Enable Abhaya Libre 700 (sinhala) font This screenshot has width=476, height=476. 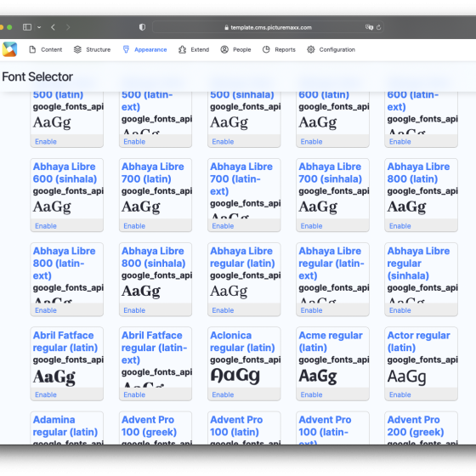click(x=311, y=226)
